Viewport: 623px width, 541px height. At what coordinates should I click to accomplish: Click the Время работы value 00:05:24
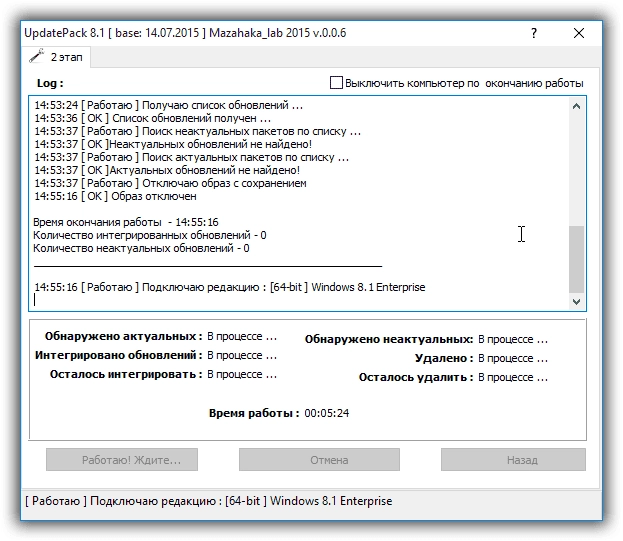pyautogui.click(x=327, y=413)
